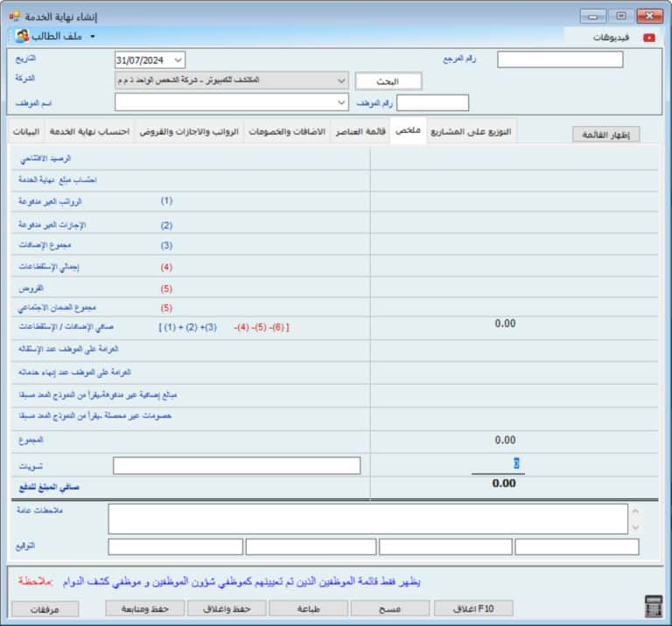This screenshot has width=672, height=626.
Task: Click the حفظ واغلاق save and close button
Action: 227,609
